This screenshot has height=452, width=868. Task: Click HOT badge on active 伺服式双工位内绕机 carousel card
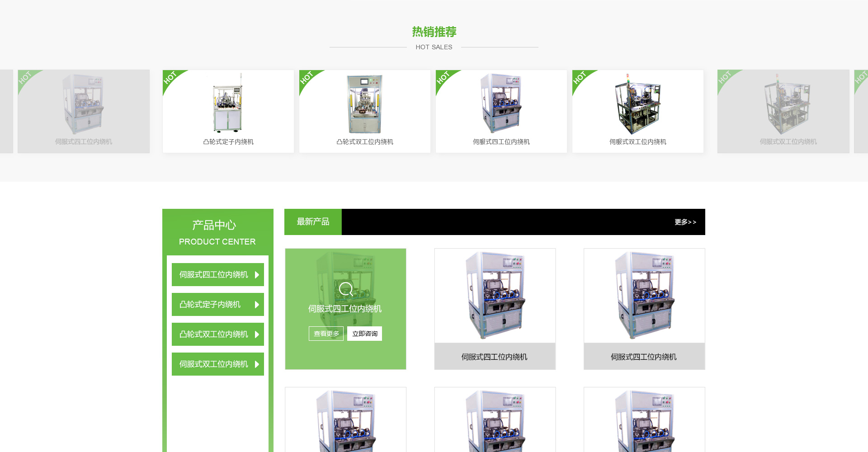[x=580, y=78]
